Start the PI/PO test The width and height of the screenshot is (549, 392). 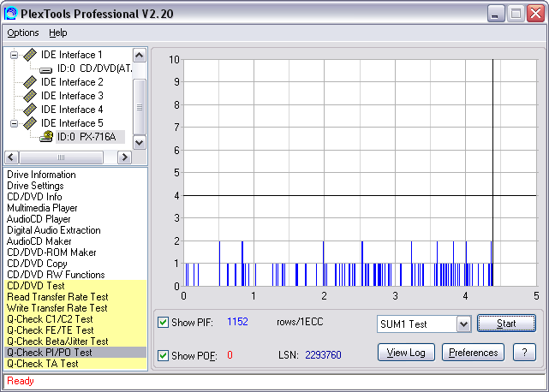coord(506,324)
